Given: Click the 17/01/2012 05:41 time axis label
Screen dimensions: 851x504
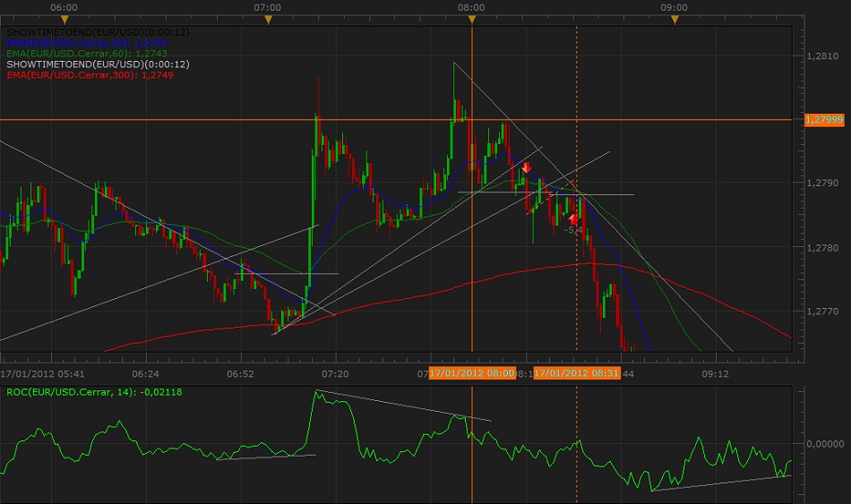Looking at the screenshot, I should tap(42, 372).
